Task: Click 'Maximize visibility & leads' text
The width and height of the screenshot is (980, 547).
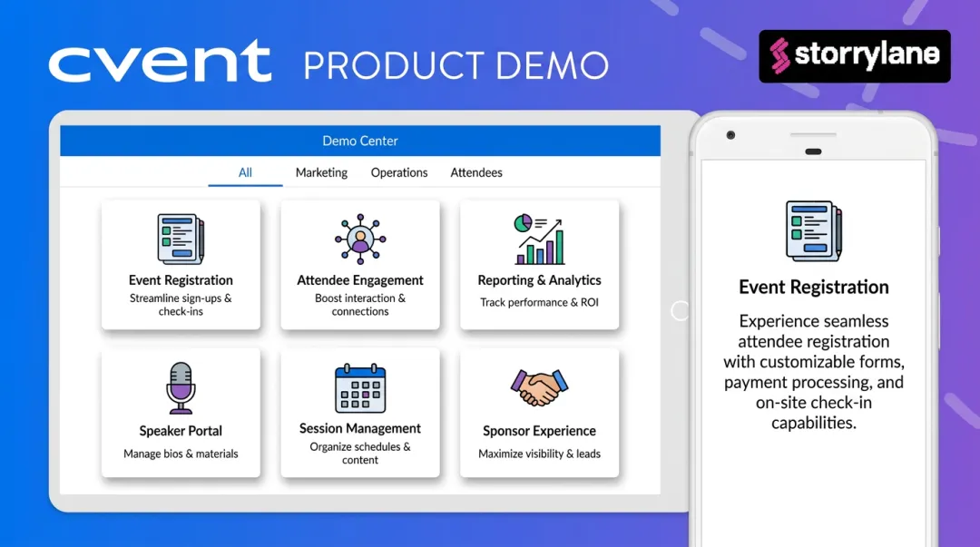Action: point(539,454)
